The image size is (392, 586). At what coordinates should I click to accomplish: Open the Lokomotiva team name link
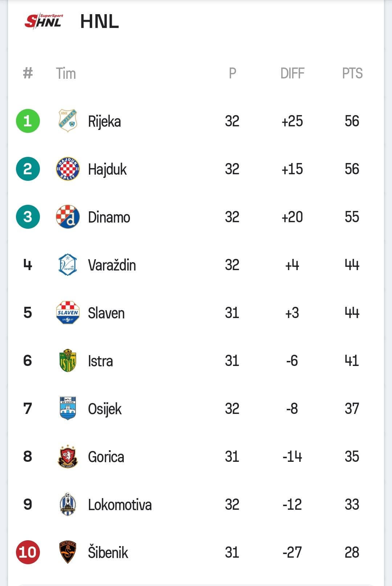[120, 505]
